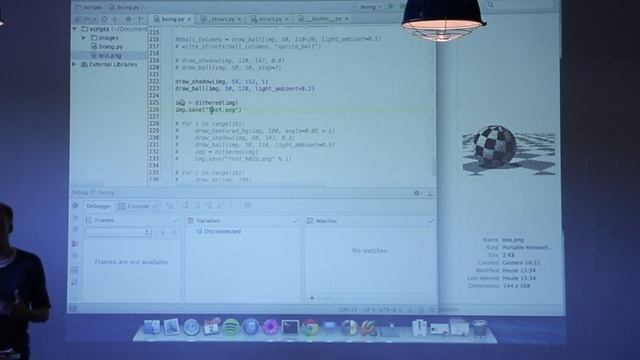Open Finder from the Dock
Screen dimensions: 640x360
(152, 327)
